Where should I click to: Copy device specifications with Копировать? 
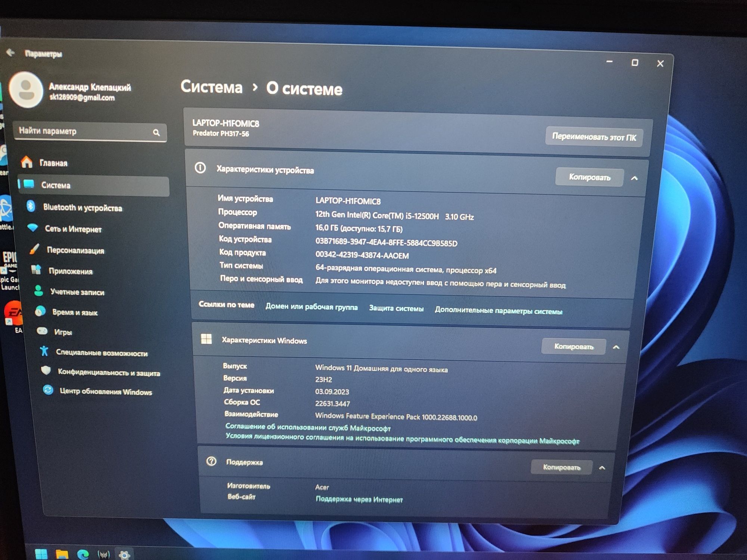tap(589, 177)
